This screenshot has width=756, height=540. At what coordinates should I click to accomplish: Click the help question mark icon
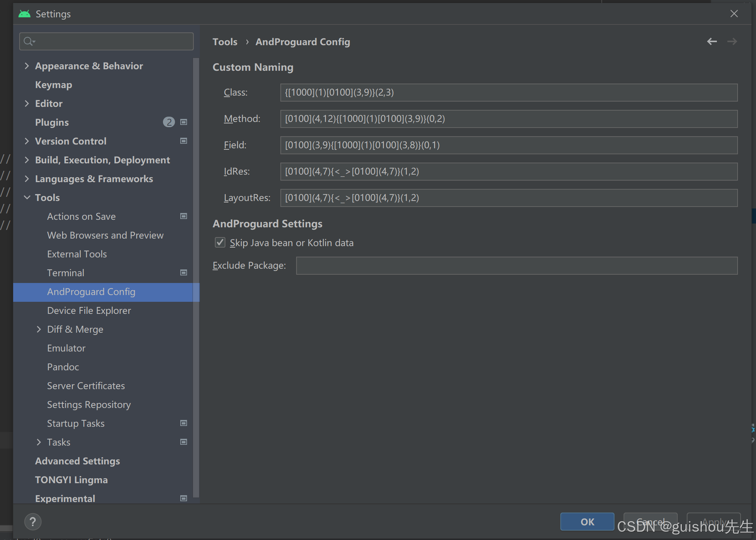click(33, 522)
